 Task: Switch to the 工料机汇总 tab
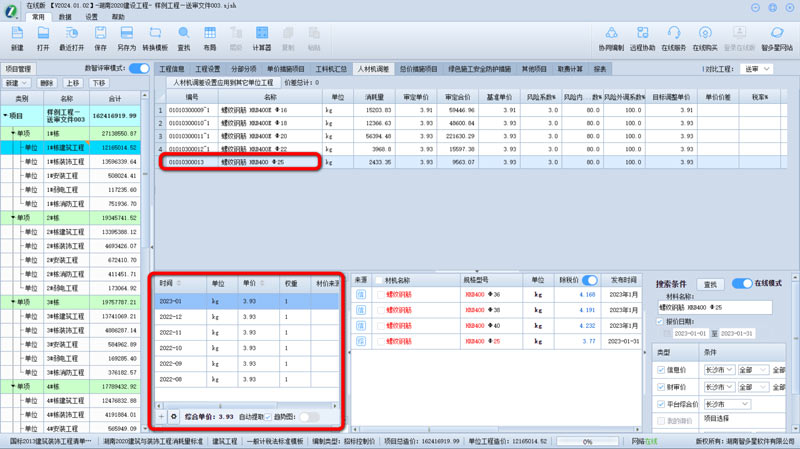[331, 70]
